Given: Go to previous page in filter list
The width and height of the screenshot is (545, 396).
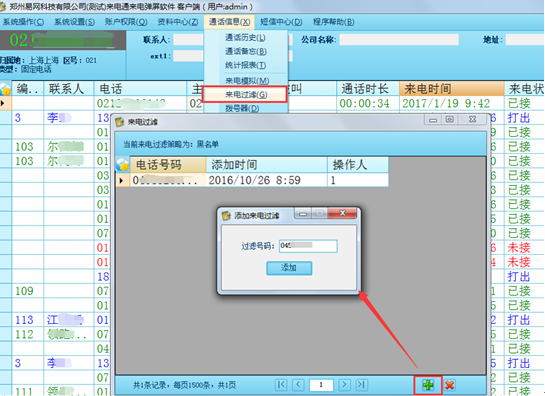Looking at the screenshot, I should 298,385.
